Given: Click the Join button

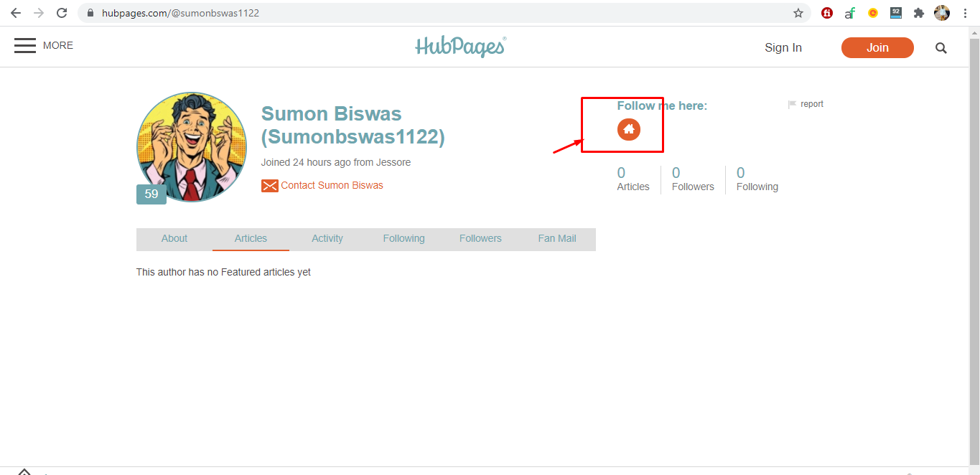Looking at the screenshot, I should (877, 48).
